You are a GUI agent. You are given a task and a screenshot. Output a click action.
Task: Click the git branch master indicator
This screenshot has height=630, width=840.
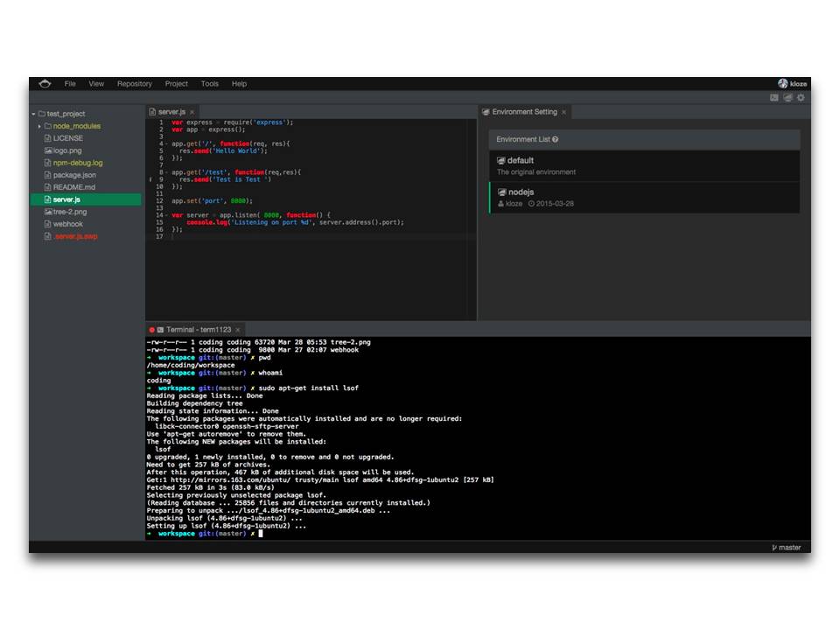click(x=786, y=548)
